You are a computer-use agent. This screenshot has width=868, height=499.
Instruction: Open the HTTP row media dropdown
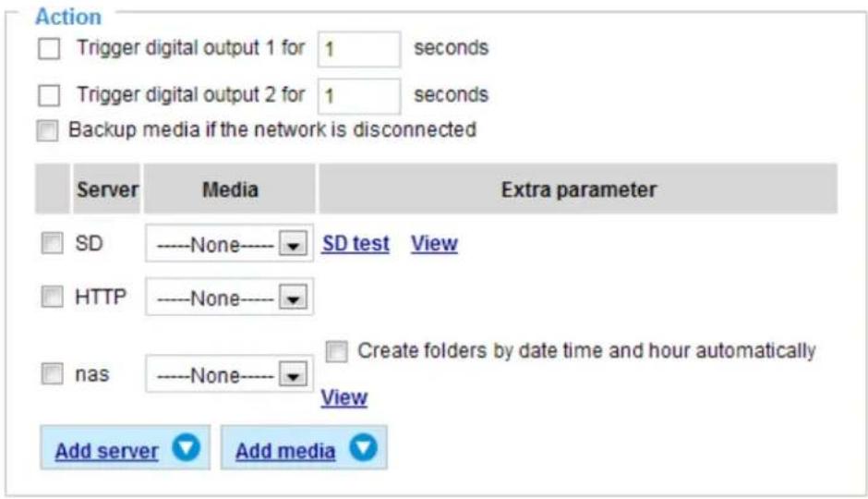click(x=229, y=297)
